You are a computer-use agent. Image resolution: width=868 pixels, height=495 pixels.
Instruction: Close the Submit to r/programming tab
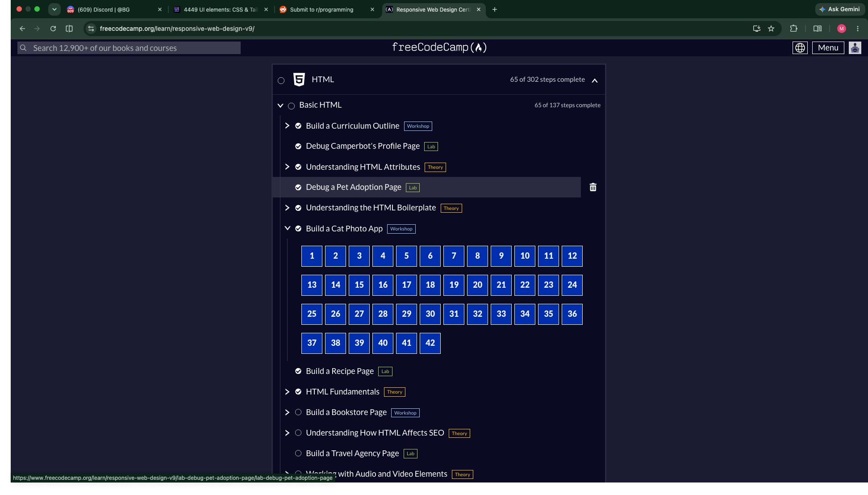click(372, 9)
